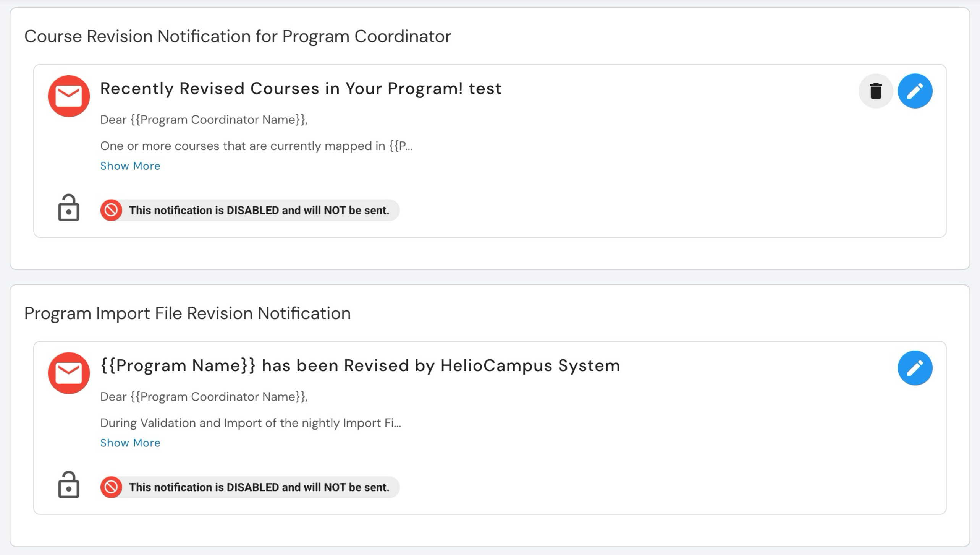
Task: Toggle the lock on the Course Revision notification
Action: point(69,208)
